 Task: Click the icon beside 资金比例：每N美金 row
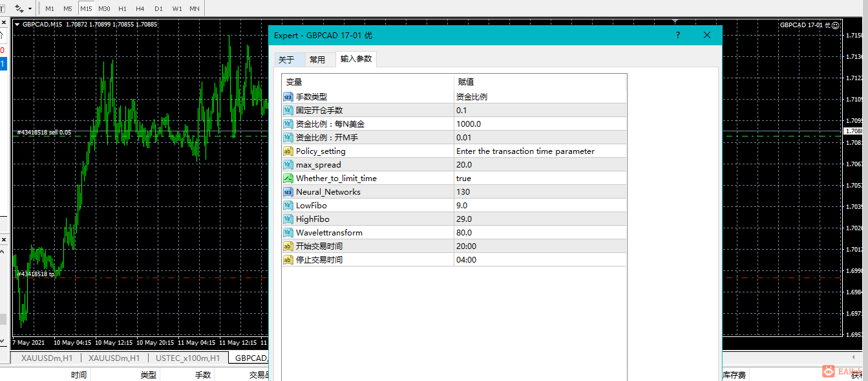click(288, 124)
